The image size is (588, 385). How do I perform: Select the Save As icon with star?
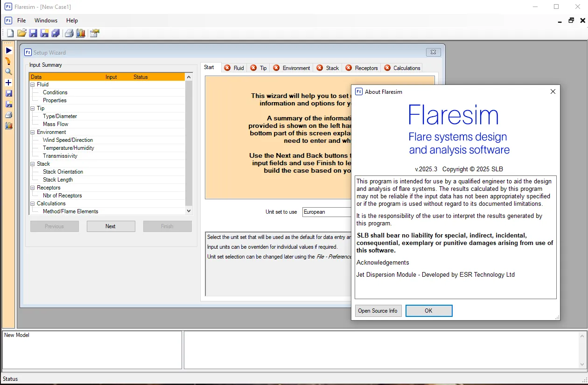44,33
